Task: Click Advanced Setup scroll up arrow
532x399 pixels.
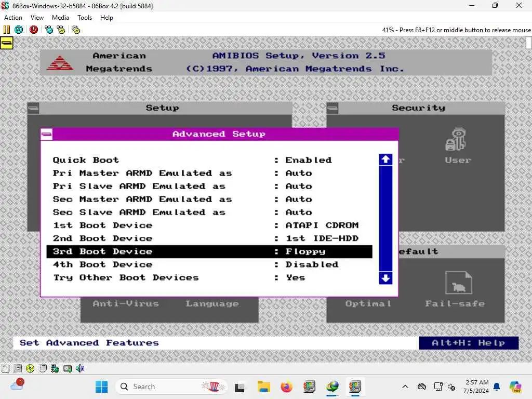Action: tap(385, 159)
